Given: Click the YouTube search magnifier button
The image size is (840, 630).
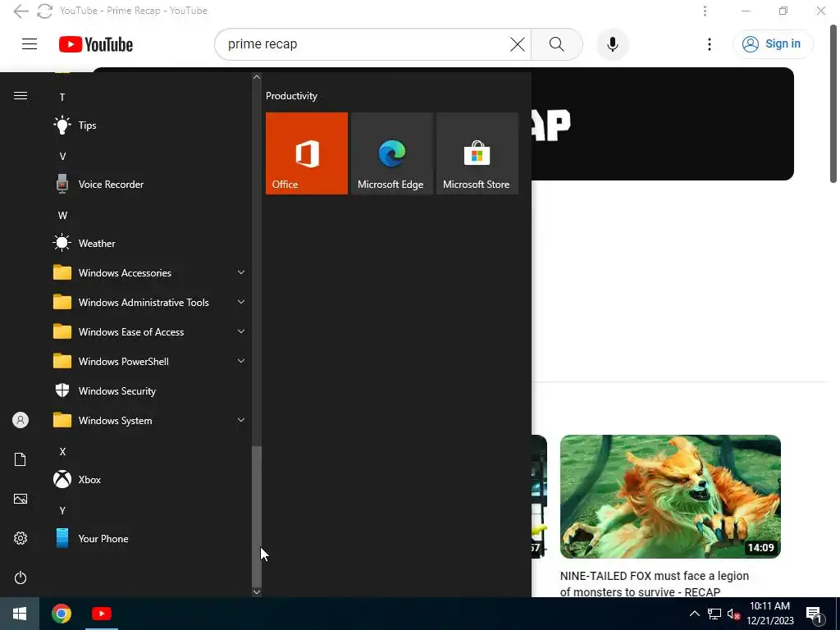Looking at the screenshot, I should (557, 44).
